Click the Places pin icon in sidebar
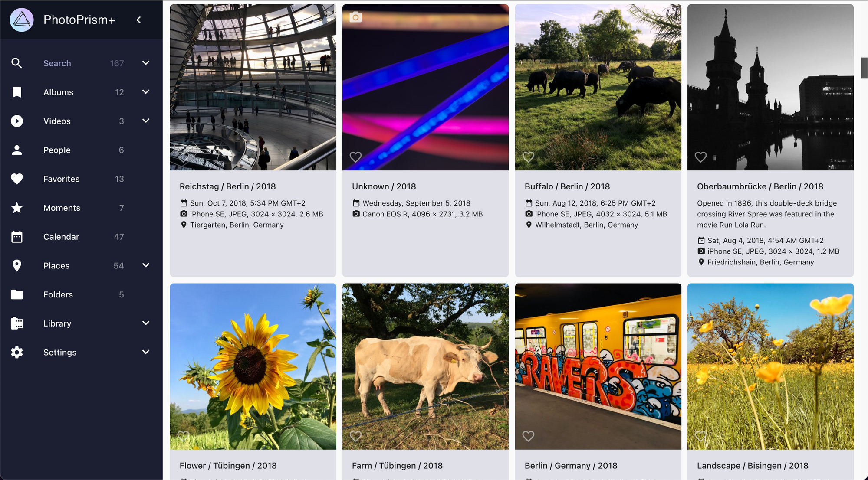 [x=17, y=265]
